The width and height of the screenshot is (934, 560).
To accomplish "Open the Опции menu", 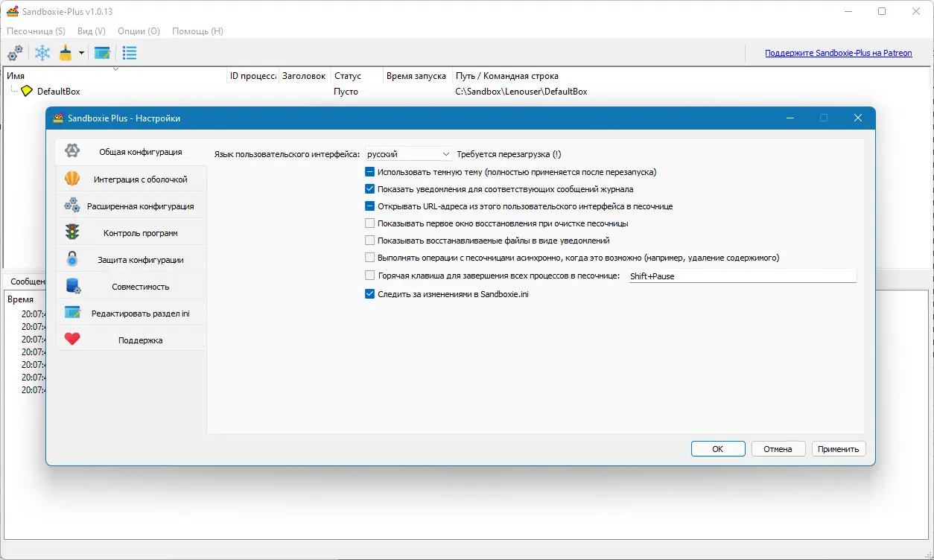I will click(138, 31).
